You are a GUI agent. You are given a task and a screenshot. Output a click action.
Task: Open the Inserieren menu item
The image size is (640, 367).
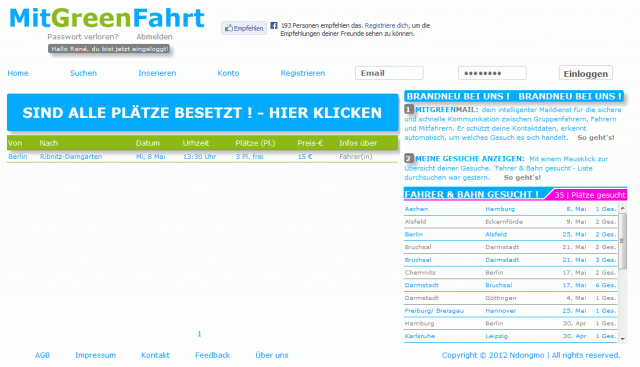[x=157, y=73]
